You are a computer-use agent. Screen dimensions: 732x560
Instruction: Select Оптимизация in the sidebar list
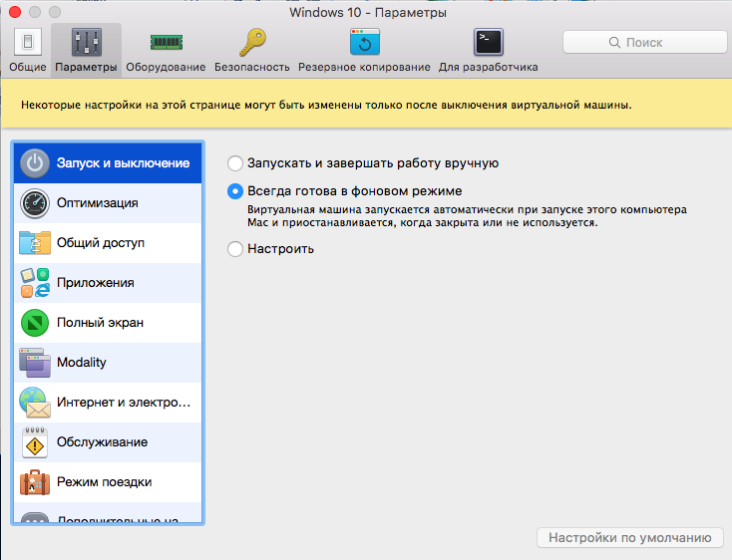[x=108, y=203]
